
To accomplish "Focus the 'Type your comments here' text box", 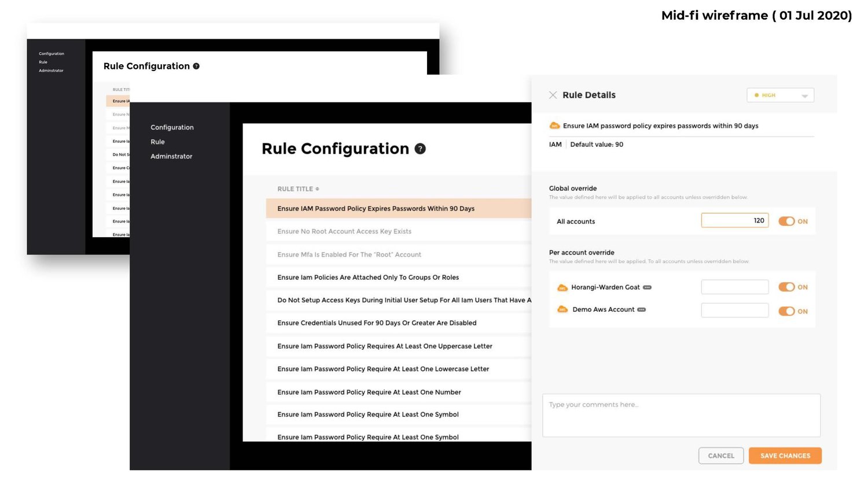I will pyautogui.click(x=681, y=415).
